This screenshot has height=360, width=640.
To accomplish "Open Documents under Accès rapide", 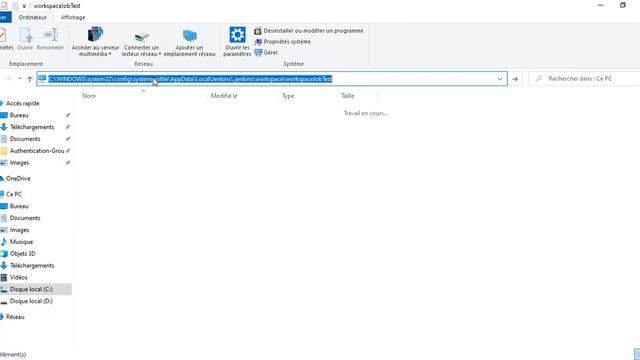I will coord(25,139).
